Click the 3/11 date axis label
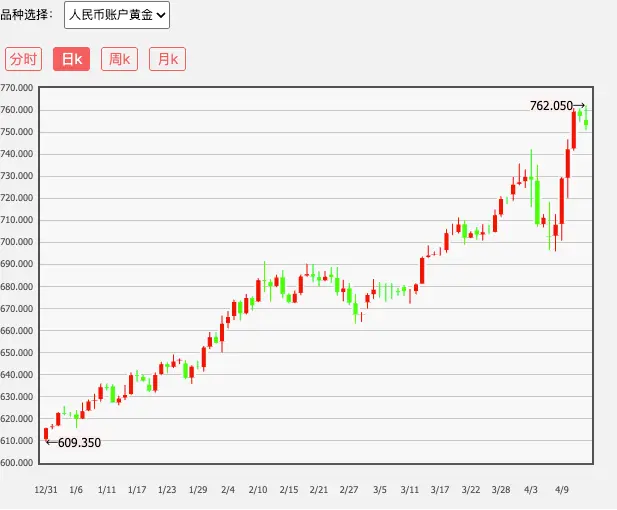Viewport: 617px width, 510px height. point(410,490)
